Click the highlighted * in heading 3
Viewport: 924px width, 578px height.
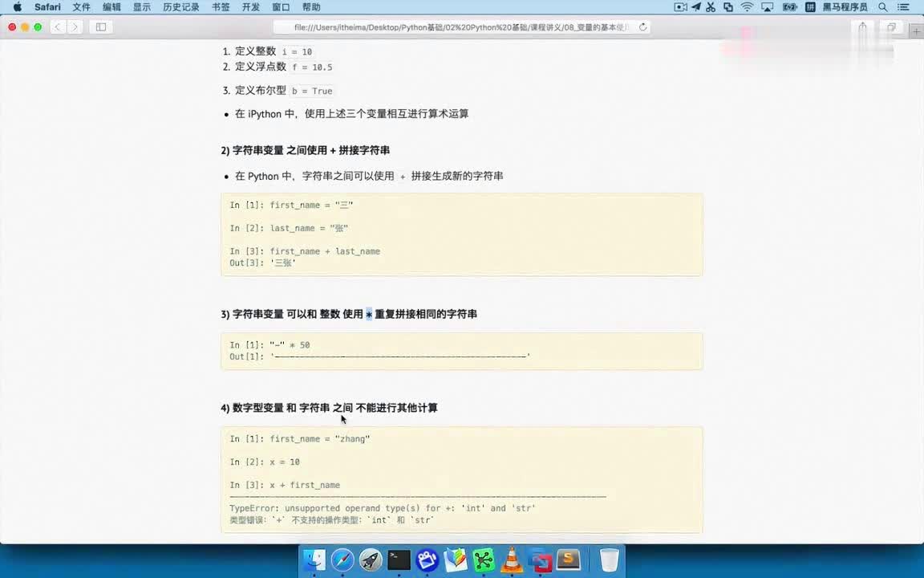tap(369, 315)
